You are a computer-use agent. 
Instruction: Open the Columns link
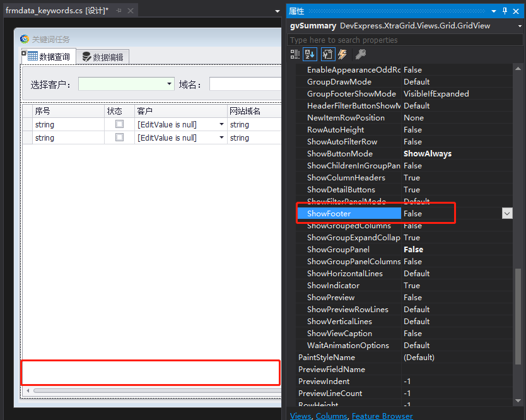pyautogui.click(x=331, y=416)
